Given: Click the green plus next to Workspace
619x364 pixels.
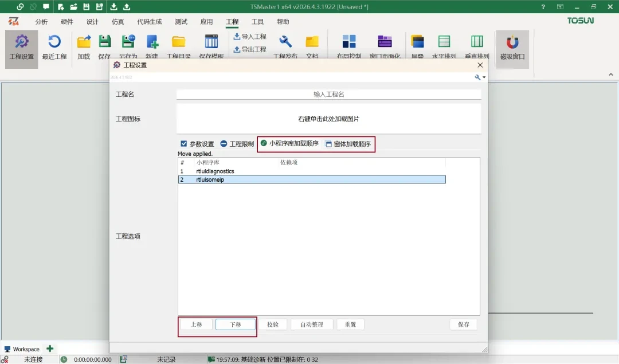Looking at the screenshot, I should [x=49, y=349].
